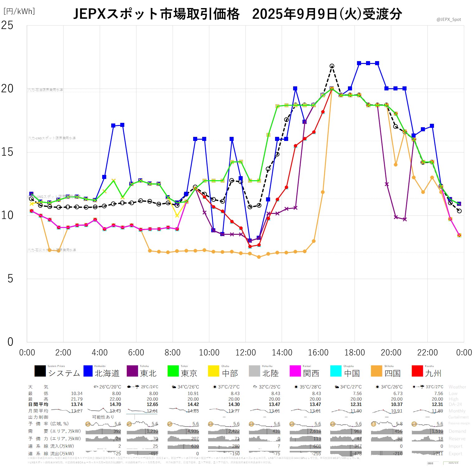The width and height of the screenshot is (476, 468).
Task: Click the 2025/9/9 date box
Action: click(x=452, y=463)
